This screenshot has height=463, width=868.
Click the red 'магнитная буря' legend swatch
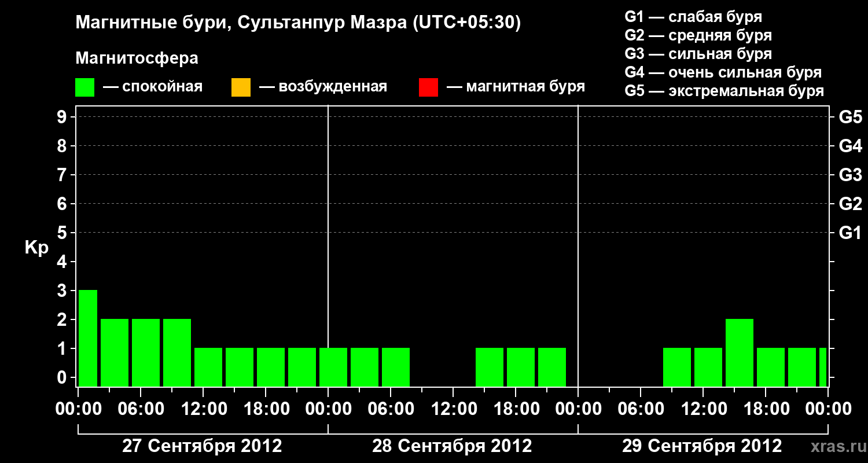428,87
